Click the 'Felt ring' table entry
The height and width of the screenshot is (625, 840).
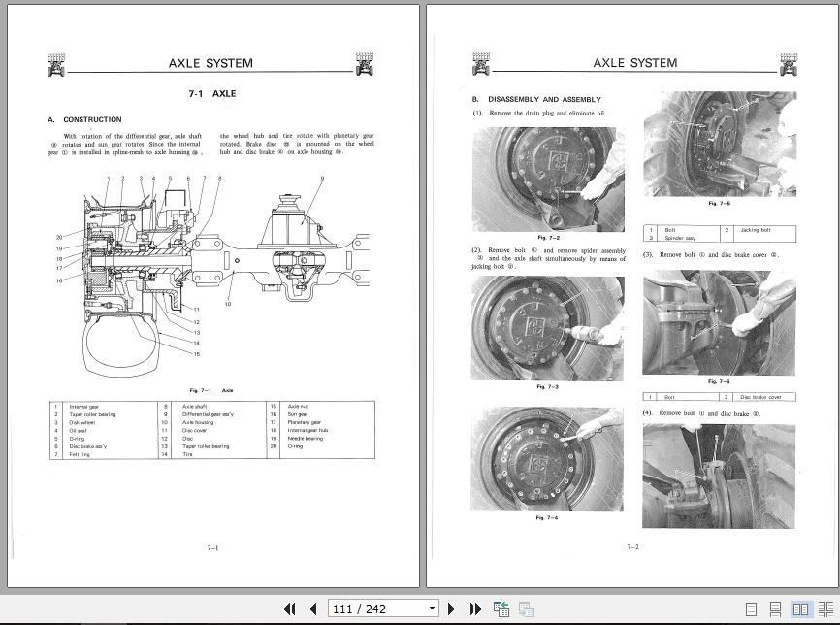[x=80, y=454]
